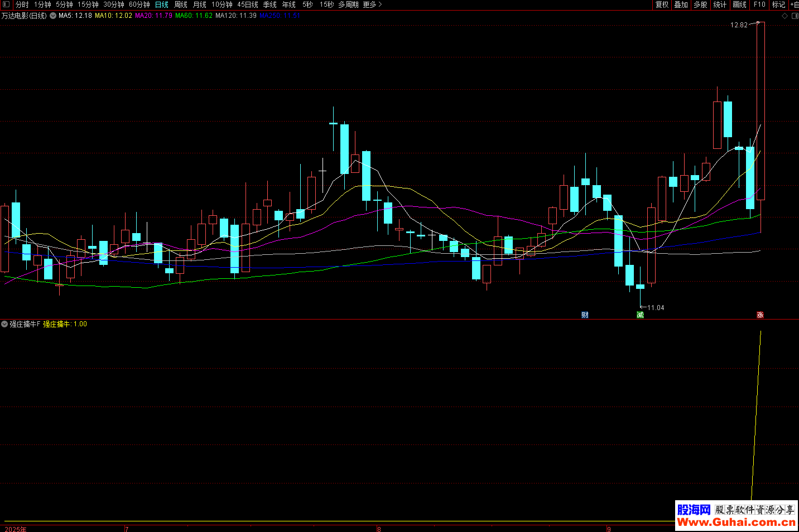Select the 15秒 period tab
Viewport: 799px width, 532px height.
pos(326,4)
